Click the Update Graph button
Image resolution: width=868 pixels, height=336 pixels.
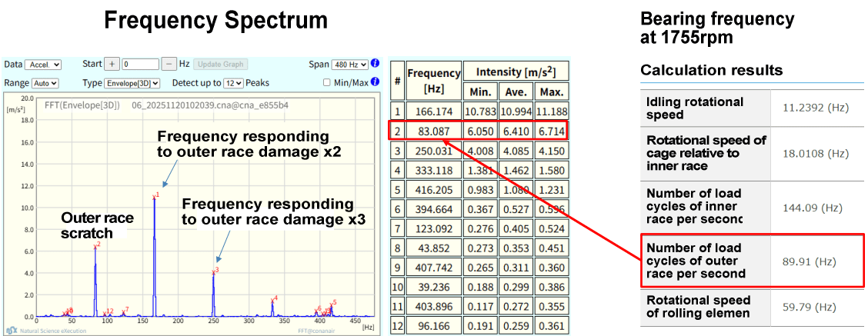click(x=220, y=65)
